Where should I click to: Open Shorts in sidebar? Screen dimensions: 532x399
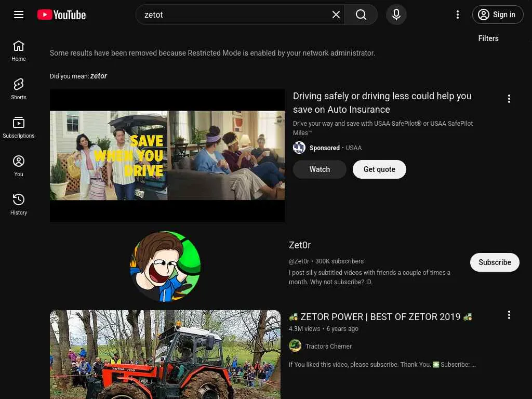click(x=19, y=89)
